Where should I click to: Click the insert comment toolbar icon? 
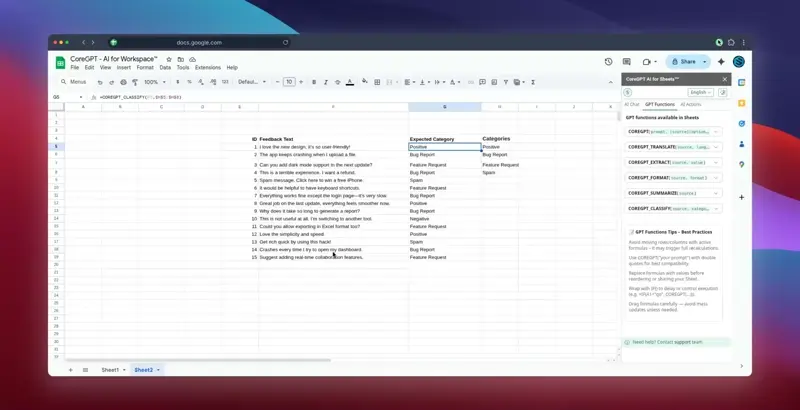[482, 82]
